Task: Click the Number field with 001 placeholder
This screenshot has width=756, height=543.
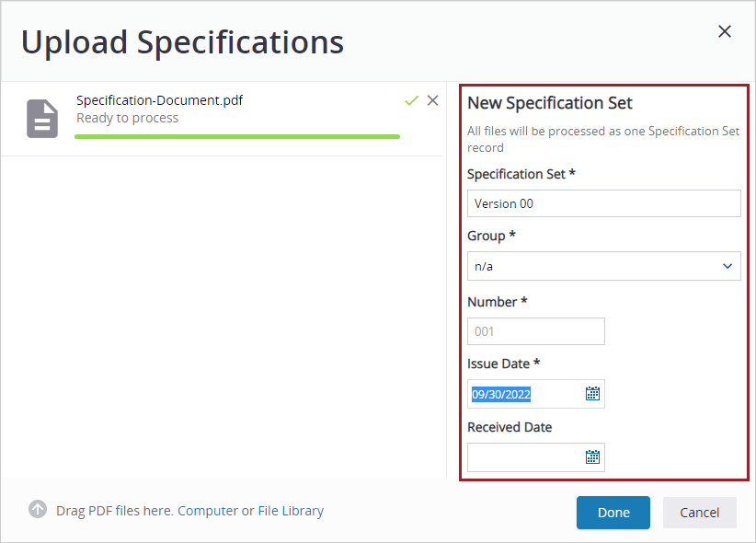Action: 535,330
